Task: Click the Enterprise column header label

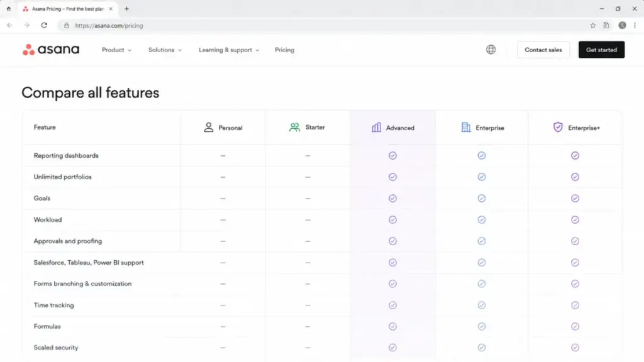Action: 489,128
